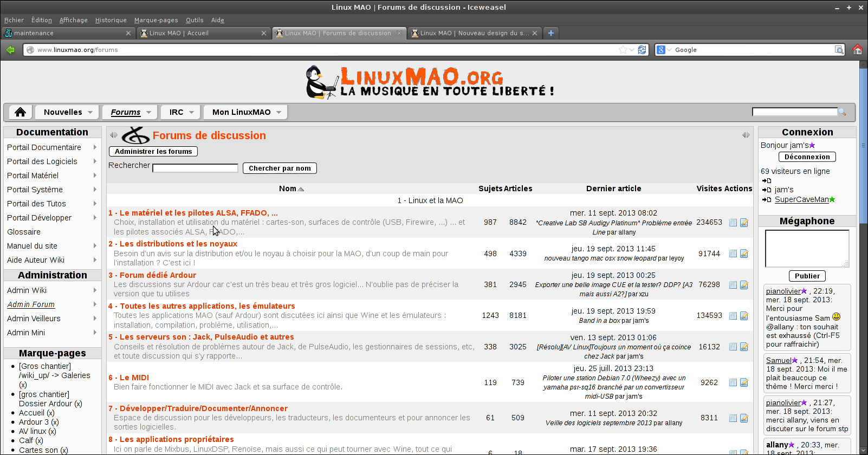
Task: Click the magnifier in the Google search box
Action: 839,50
